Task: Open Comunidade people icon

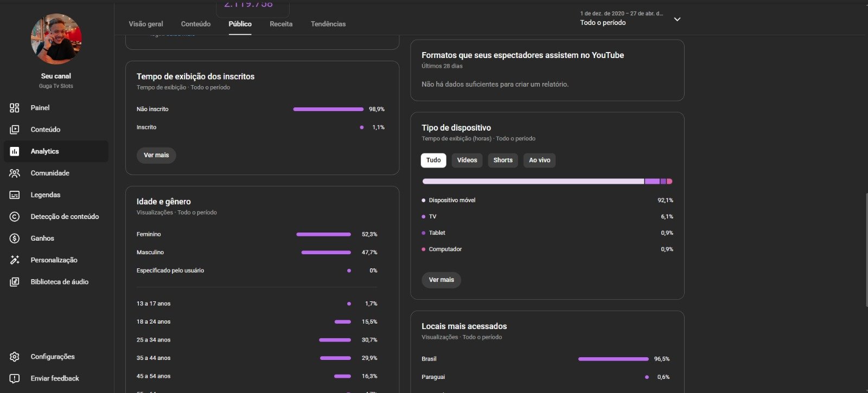Action: [15, 173]
